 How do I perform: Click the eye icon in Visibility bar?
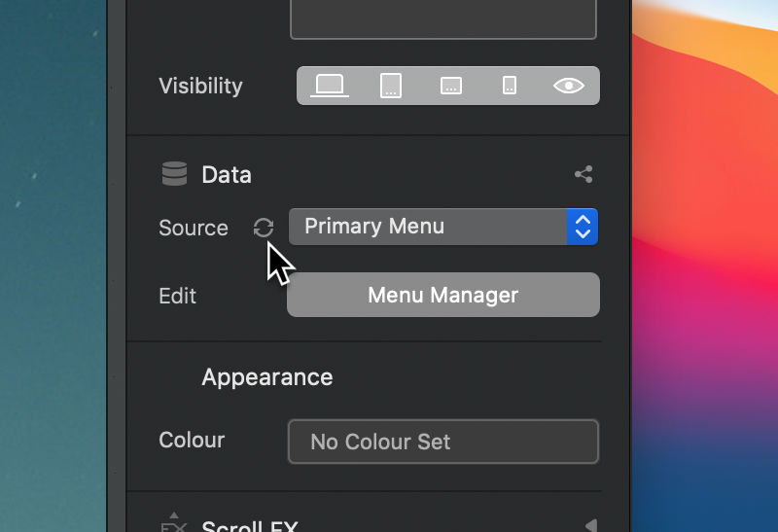pos(569,86)
